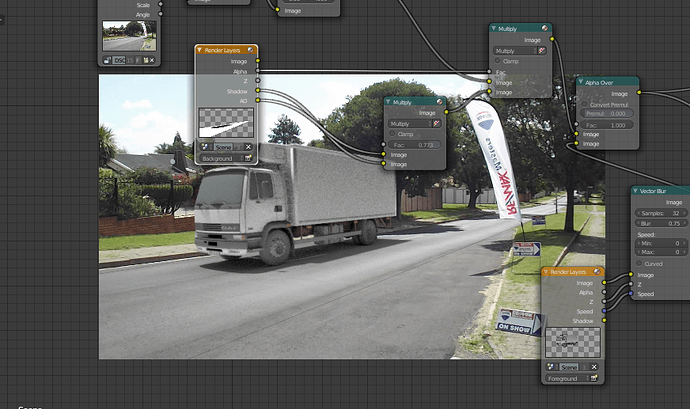Toggle preview sphere on upper Multiply node
The width and height of the screenshot is (690, 409).
[545, 28]
